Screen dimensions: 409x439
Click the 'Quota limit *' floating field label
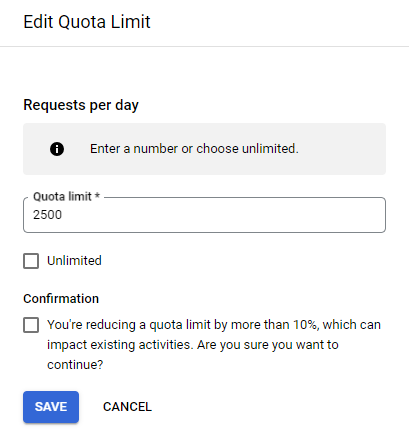[66, 196]
